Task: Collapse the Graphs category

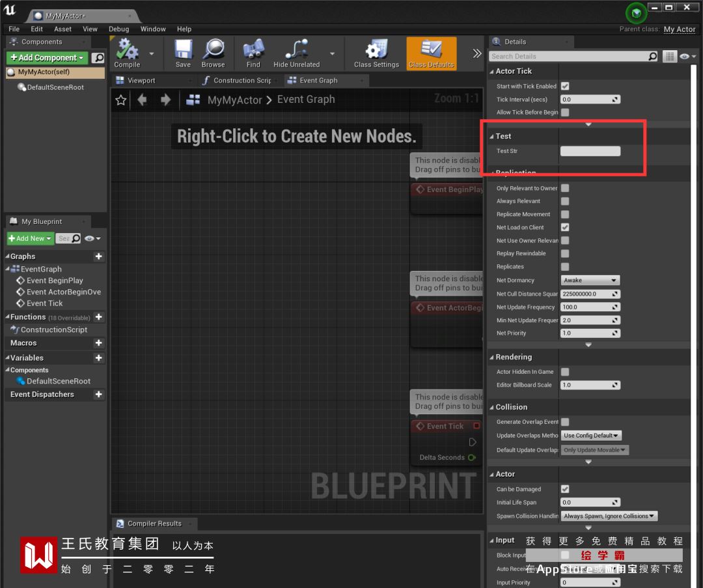Action: coord(7,256)
